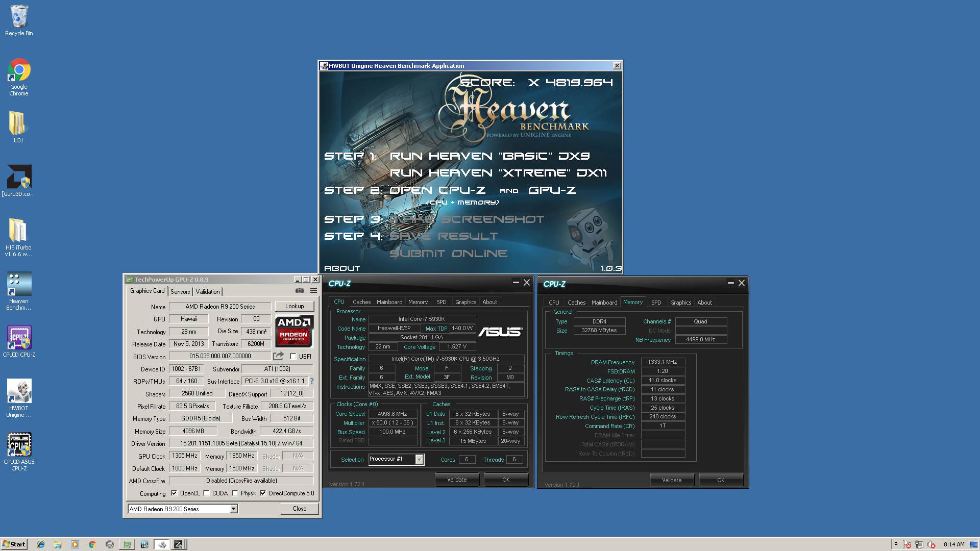The image size is (980, 551).
Task: Click the GPU Clock 1305 MHz field
Action: point(185,456)
